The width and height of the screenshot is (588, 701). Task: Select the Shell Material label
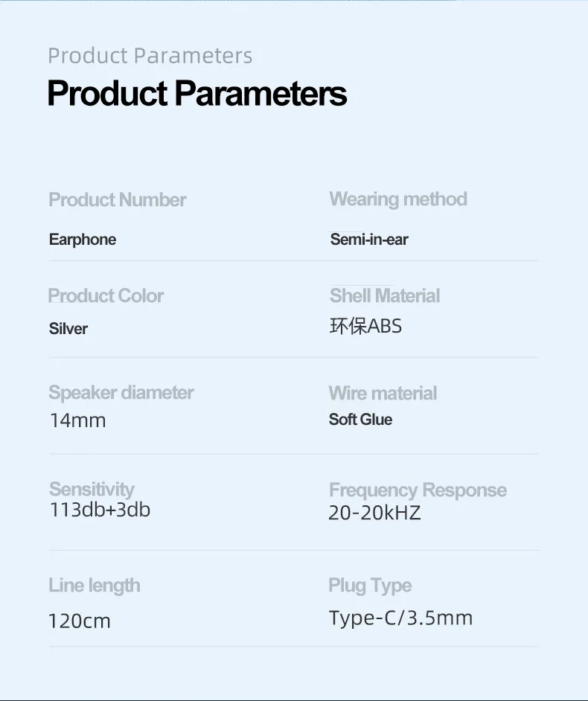[385, 295]
